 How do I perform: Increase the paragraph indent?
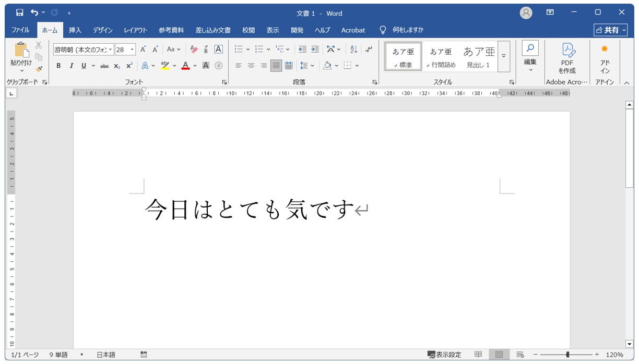pyautogui.click(x=315, y=50)
